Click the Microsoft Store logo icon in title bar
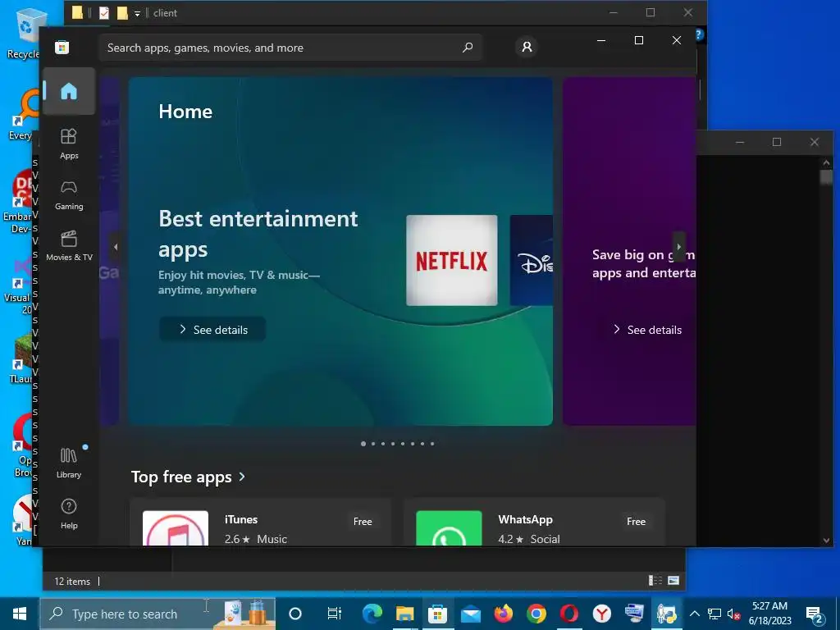 (x=62, y=47)
